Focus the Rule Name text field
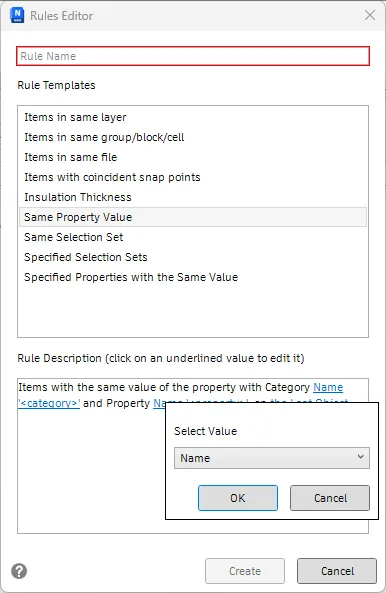 [x=193, y=56]
